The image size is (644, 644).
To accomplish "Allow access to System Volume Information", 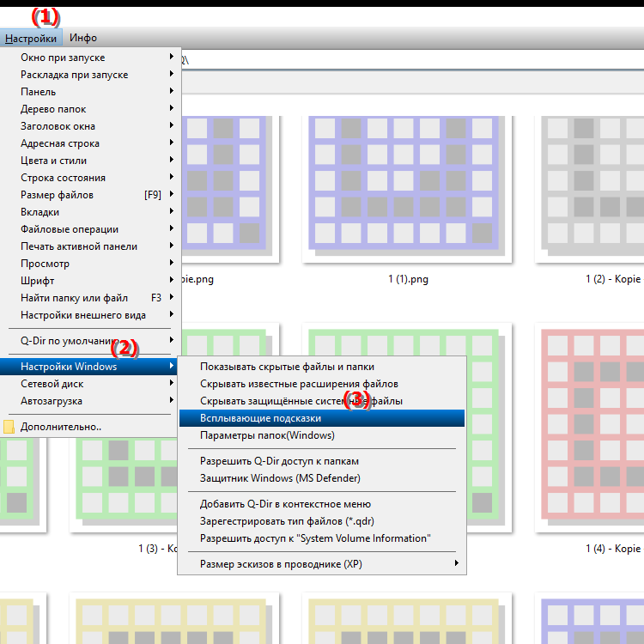I will point(322,538).
